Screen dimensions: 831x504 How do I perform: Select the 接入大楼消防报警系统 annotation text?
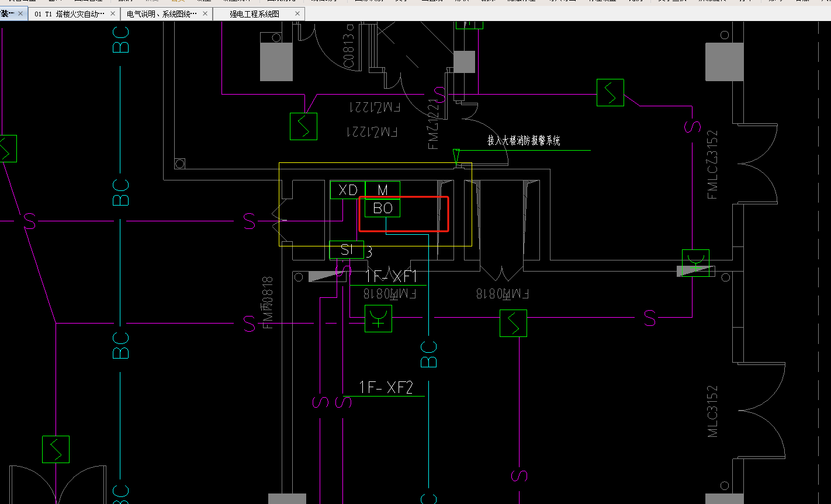click(x=524, y=140)
